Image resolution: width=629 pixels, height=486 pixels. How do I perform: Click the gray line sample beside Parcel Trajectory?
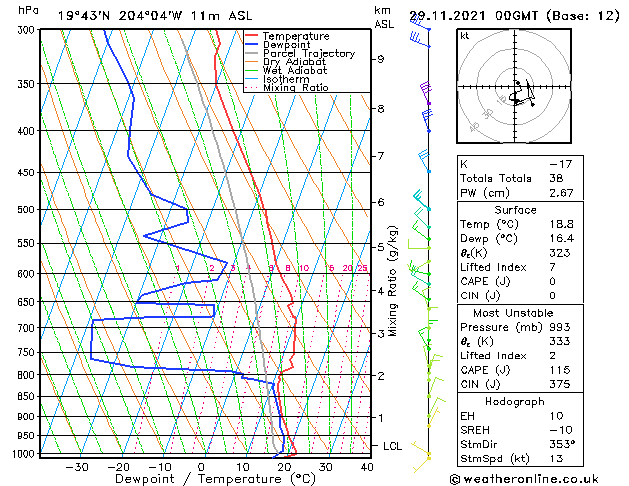(x=252, y=53)
